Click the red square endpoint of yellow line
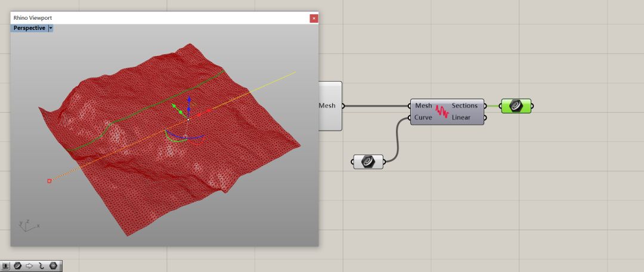This screenshot has width=644, height=272. (x=49, y=181)
